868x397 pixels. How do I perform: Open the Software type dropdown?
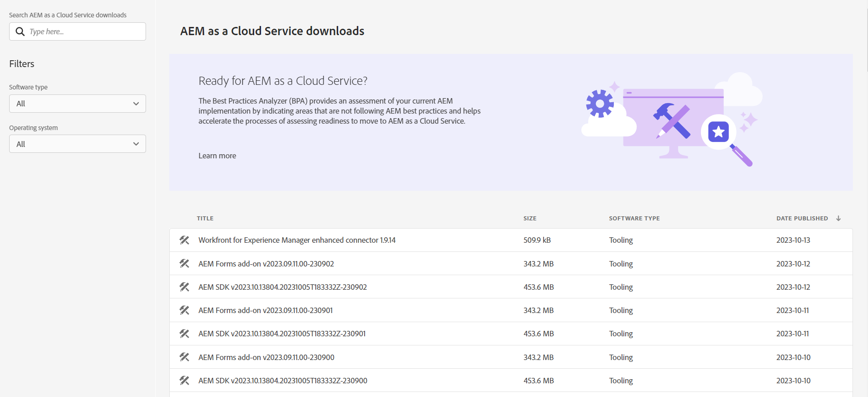click(x=78, y=104)
